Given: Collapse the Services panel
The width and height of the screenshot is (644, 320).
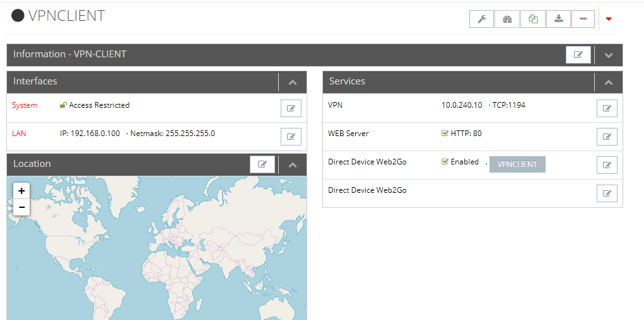Looking at the screenshot, I should click(609, 82).
